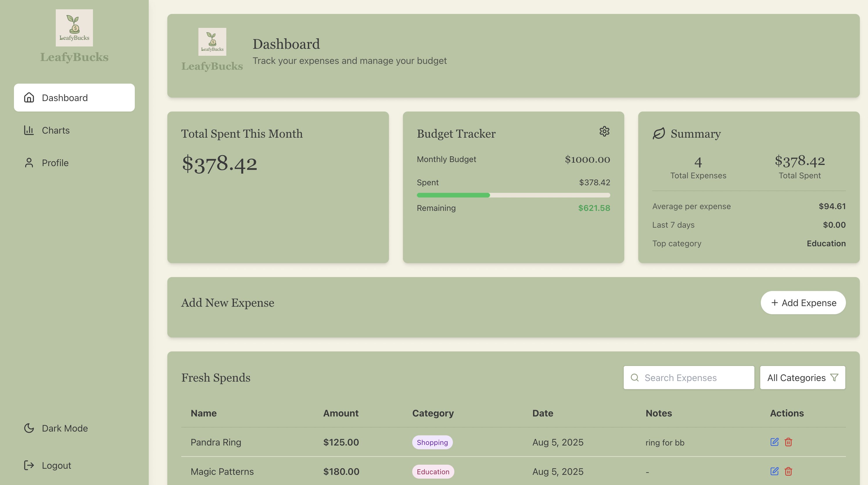Toggle Dark Mode

[x=56, y=428]
